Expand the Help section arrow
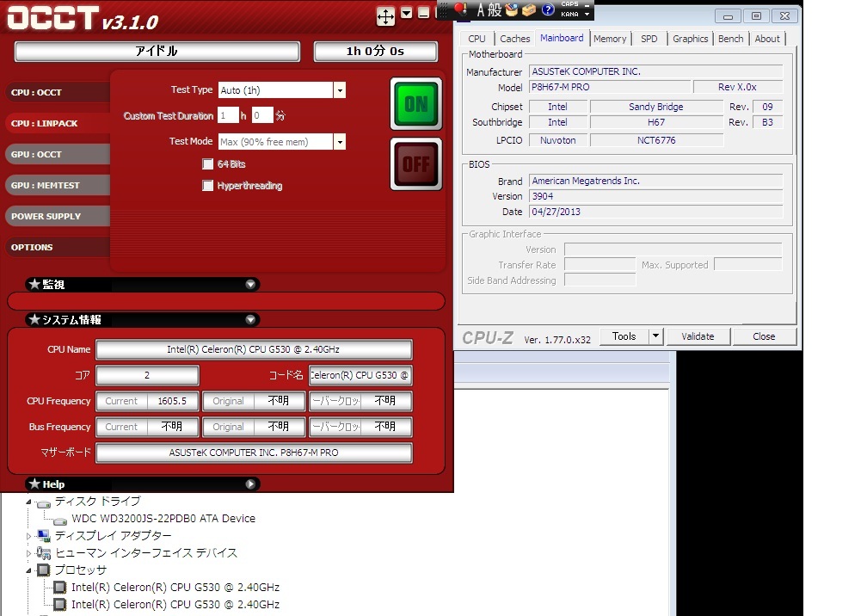 click(250, 484)
